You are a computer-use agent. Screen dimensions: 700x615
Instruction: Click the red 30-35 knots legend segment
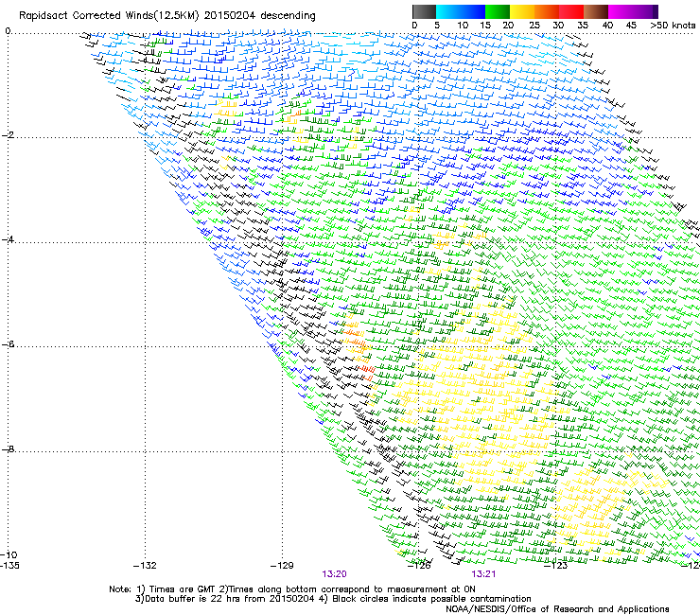[x=571, y=11]
